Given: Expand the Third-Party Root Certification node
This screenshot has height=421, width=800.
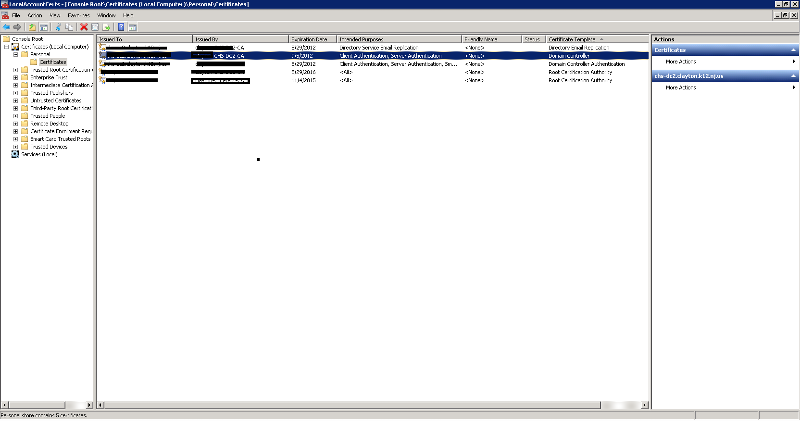Looking at the screenshot, I should coord(15,108).
